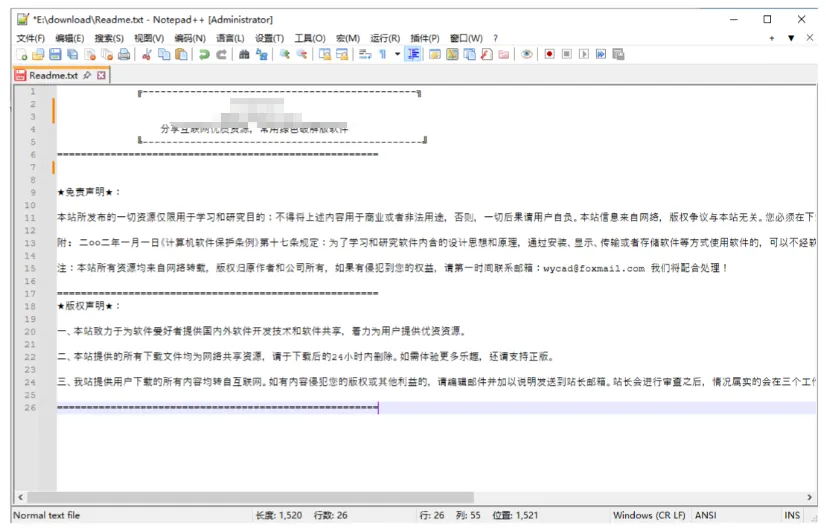
Task: Open the ? help menu
Action: coord(495,38)
